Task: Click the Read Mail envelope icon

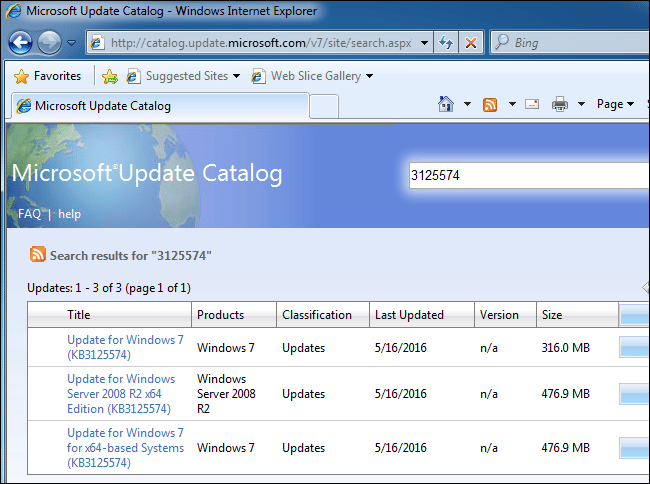Action: pos(532,104)
